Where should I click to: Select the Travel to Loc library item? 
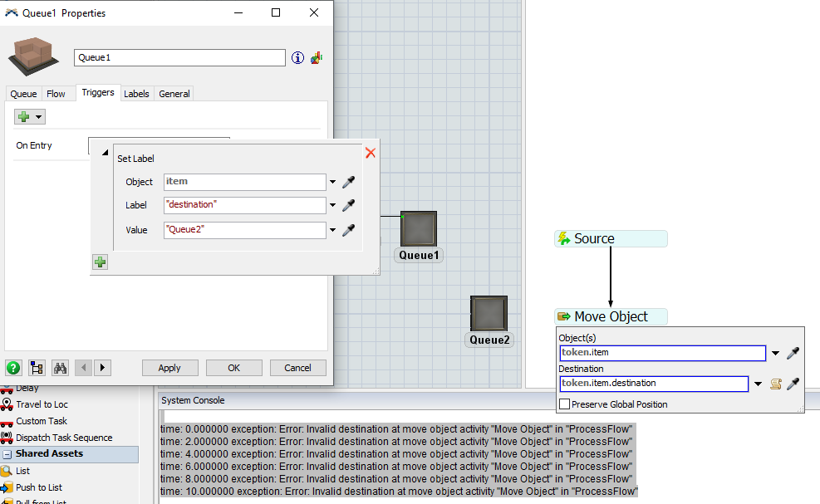[42, 404]
